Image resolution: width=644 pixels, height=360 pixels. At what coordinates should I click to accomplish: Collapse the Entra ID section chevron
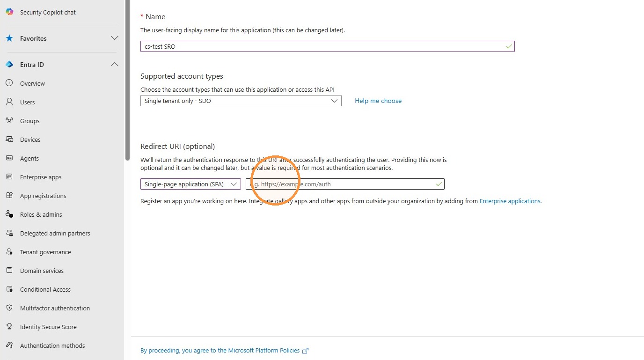pos(114,64)
